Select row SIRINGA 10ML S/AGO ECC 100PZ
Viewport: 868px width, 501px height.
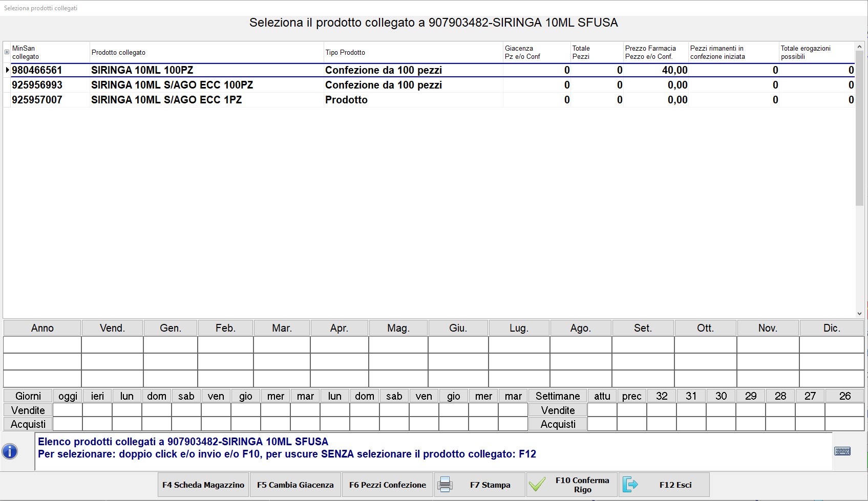pyautogui.click(x=172, y=85)
